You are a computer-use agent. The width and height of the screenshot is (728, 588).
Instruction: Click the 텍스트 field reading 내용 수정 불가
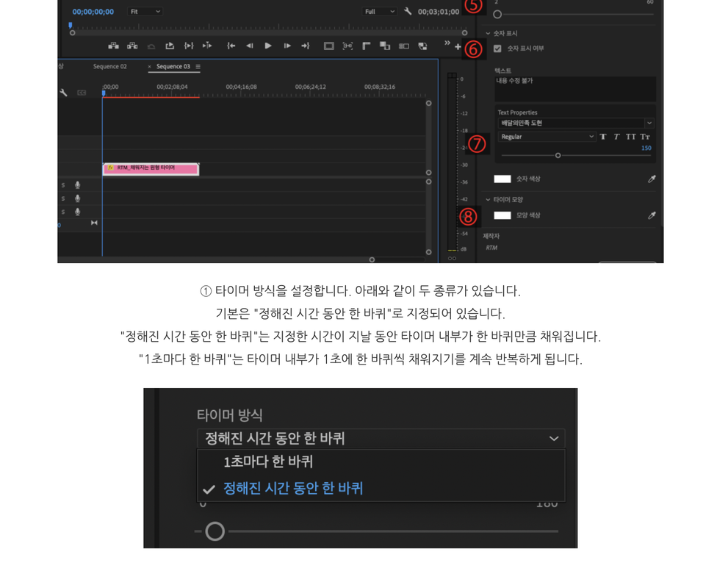575,89
